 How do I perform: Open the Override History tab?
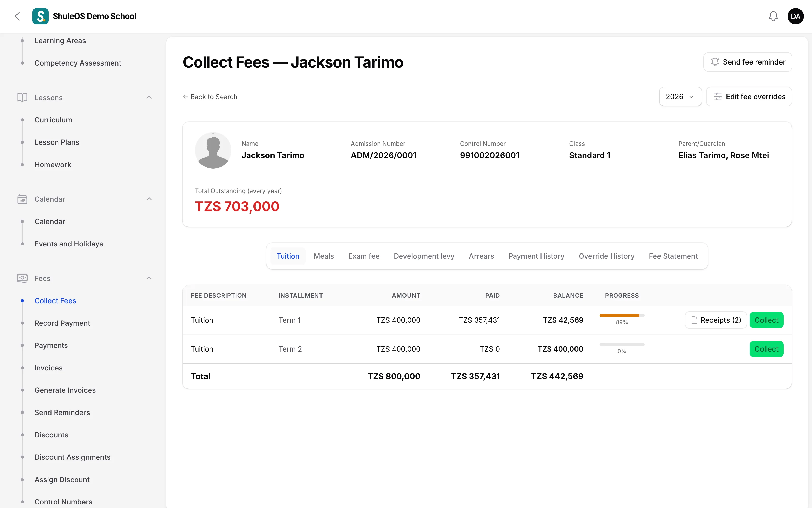[x=606, y=256]
